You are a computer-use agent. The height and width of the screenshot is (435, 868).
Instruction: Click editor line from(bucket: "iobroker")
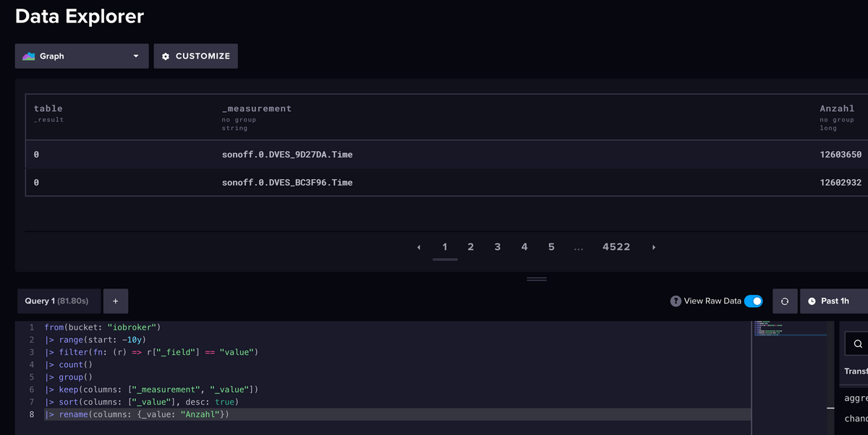(102, 327)
